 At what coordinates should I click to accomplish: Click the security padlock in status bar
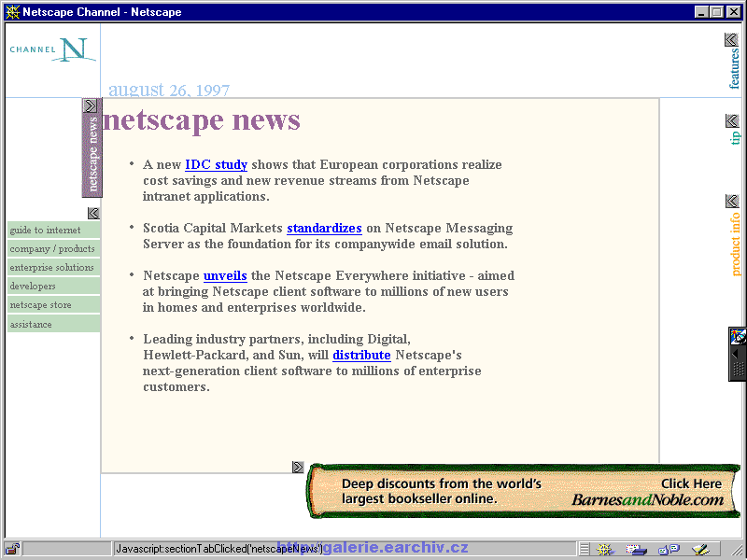(12, 549)
